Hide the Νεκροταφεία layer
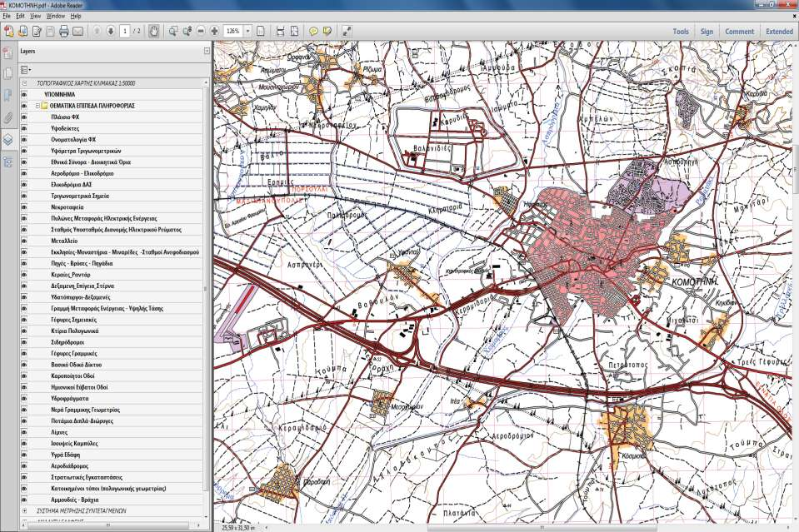799x532 pixels. [24, 207]
